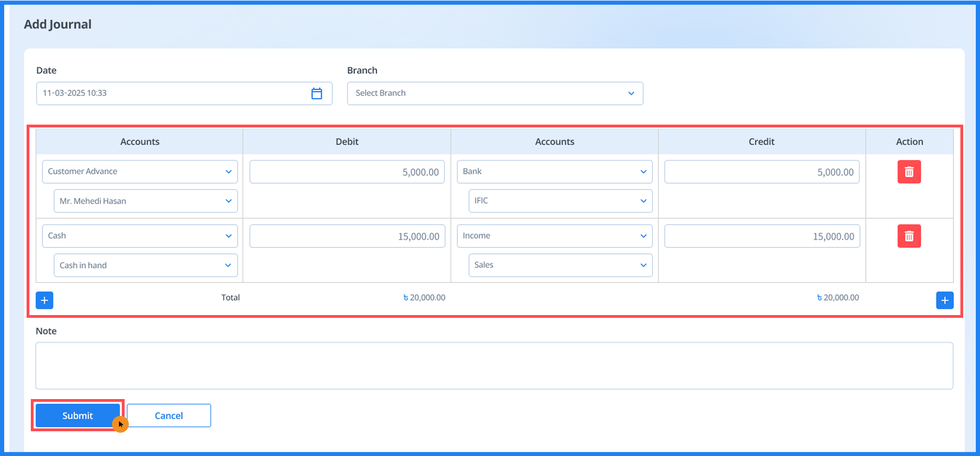
Task: Click the Note text area
Action: (494, 365)
